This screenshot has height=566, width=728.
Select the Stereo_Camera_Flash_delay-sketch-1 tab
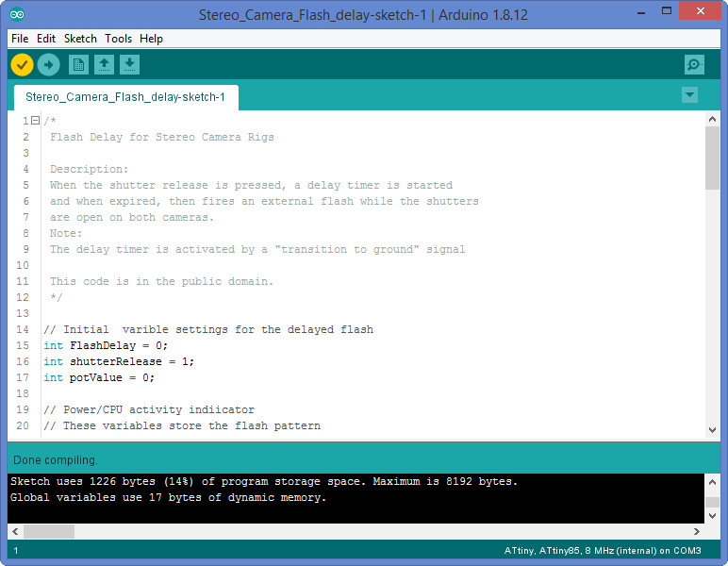coord(125,97)
